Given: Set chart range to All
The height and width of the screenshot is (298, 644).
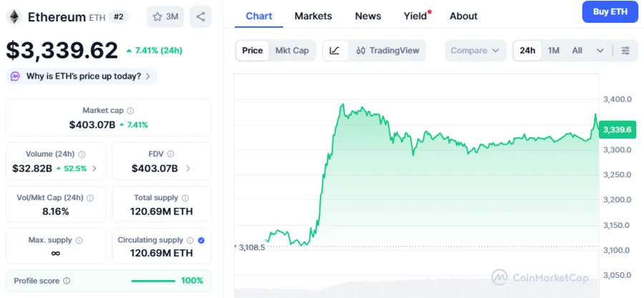Looking at the screenshot, I should 577,51.
